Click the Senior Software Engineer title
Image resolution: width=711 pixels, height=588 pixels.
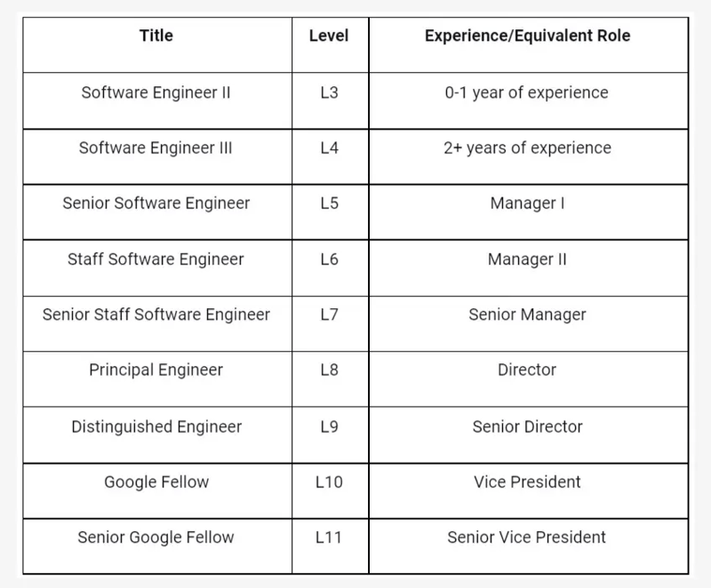[x=156, y=203]
